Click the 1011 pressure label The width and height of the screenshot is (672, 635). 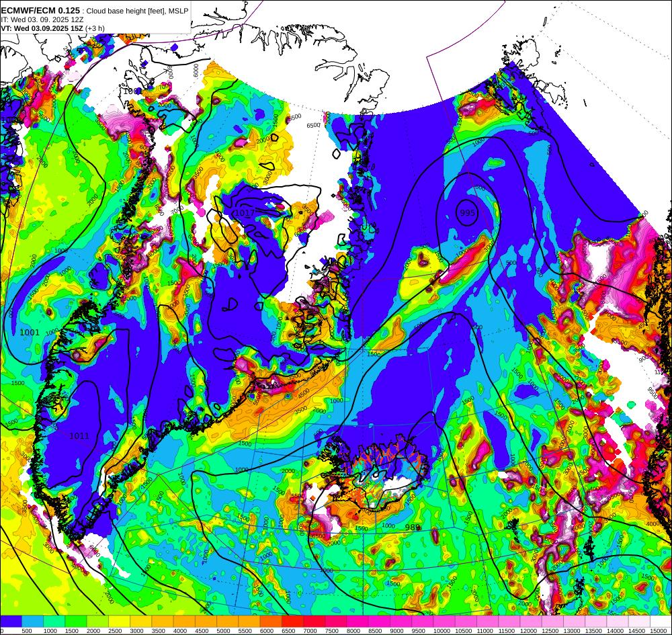click(x=79, y=435)
